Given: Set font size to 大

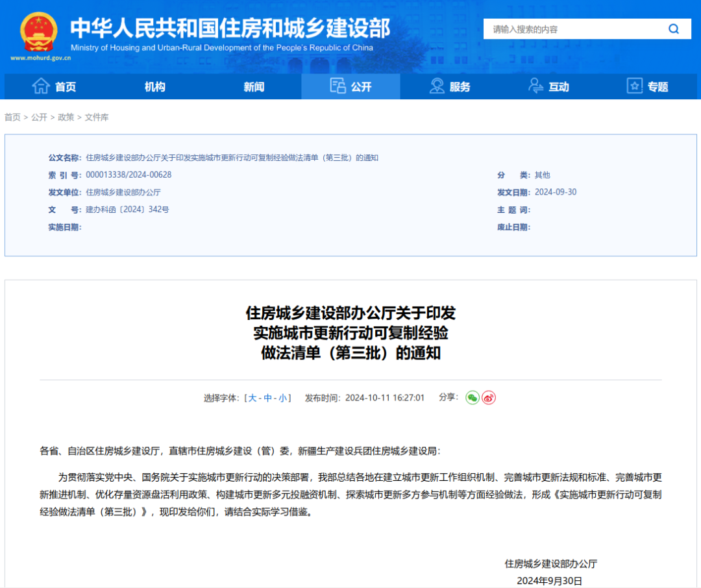Looking at the screenshot, I should pos(252,398).
